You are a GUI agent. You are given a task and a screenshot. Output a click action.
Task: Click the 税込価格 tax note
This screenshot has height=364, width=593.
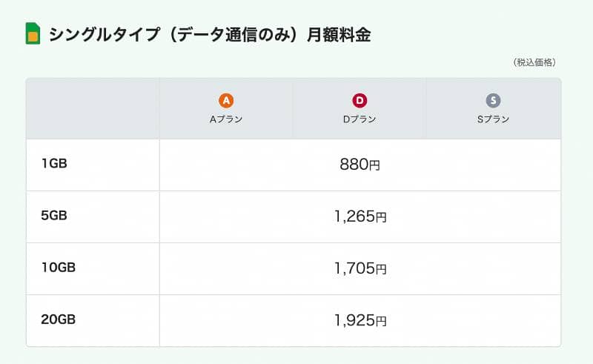point(534,63)
